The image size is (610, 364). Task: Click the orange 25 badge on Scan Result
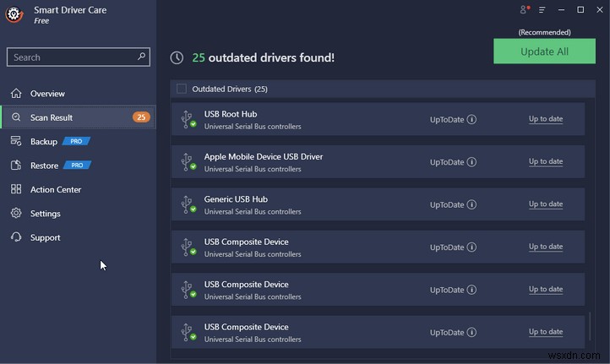(141, 117)
